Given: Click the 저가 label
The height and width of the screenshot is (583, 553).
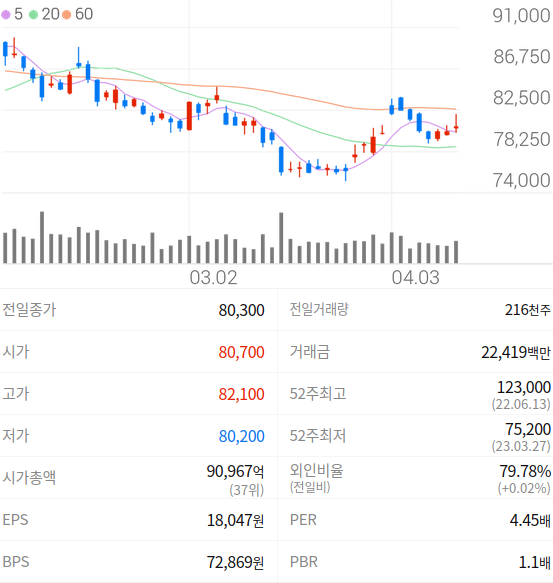Looking at the screenshot, I should (x=16, y=436).
